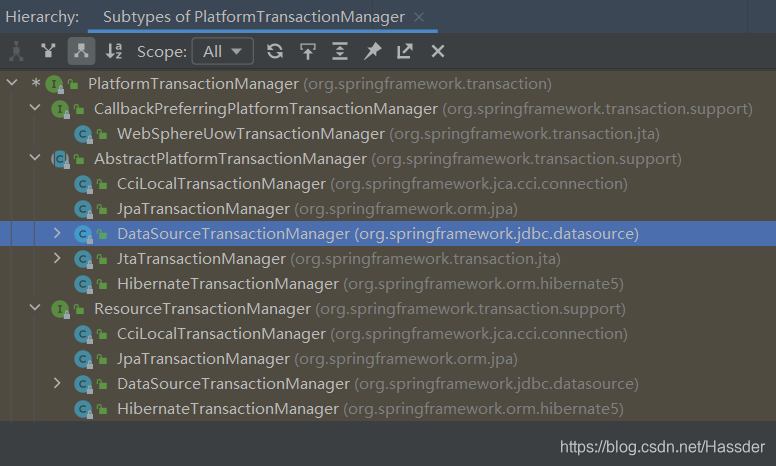Select the Subtypes of PlatformTransactionManager tab
This screenshot has width=776, height=466.
[253, 17]
